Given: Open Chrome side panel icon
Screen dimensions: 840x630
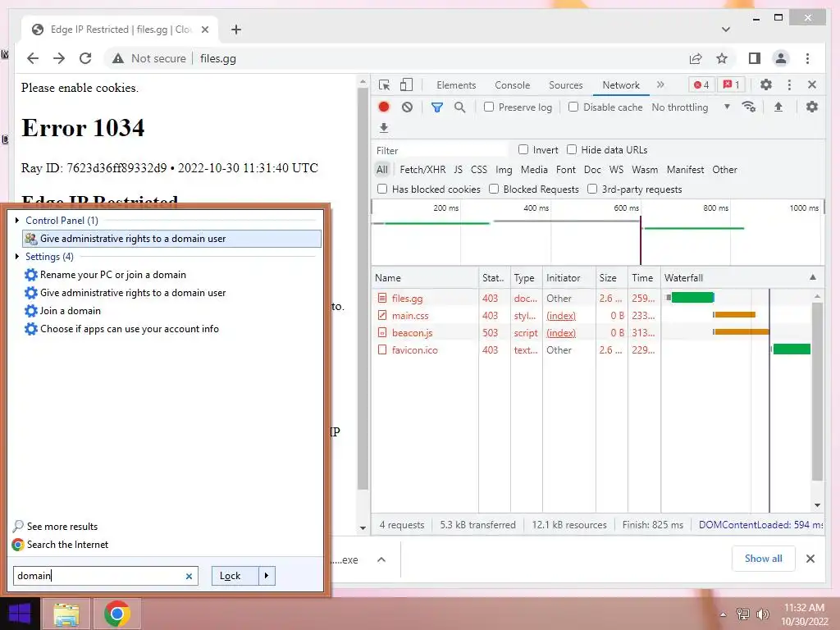Looking at the screenshot, I should (x=755, y=58).
